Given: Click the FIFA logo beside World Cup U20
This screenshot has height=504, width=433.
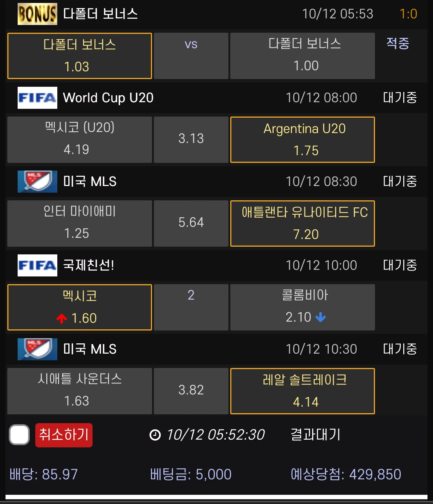Looking at the screenshot, I should pyautogui.click(x=37, y=98).
